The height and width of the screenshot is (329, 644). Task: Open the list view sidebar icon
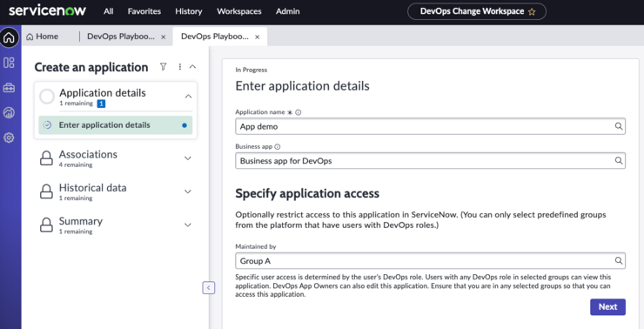click(x=9, y=63)
